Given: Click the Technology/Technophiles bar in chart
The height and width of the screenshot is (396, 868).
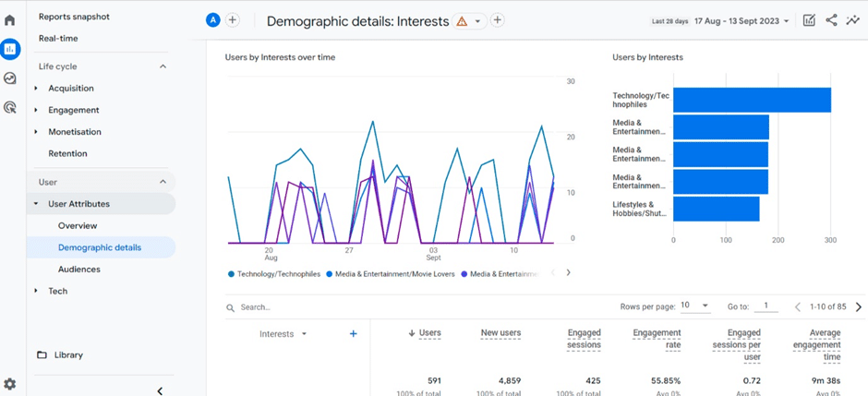Looking at the screenshot, I should pyautogui.click(x=751, y=100).
